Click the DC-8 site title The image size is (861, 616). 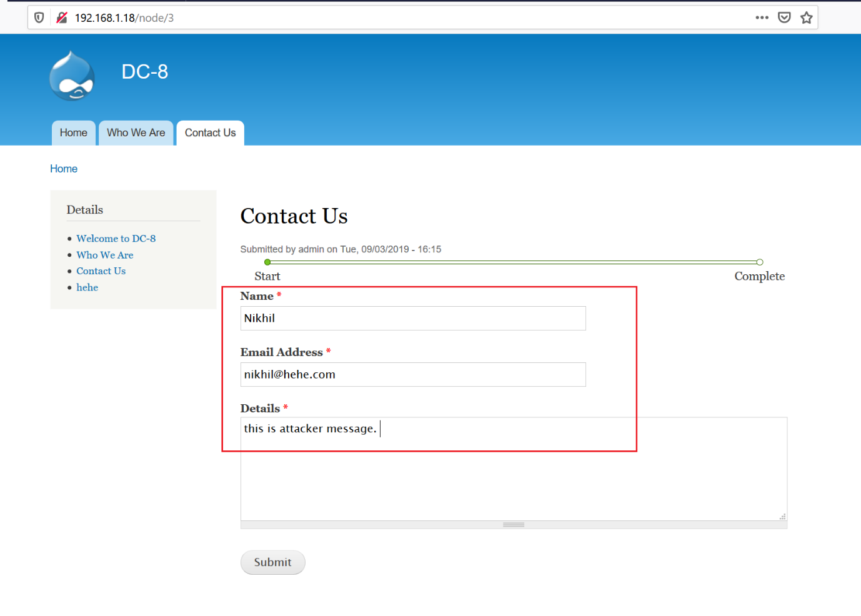point(144,72)
